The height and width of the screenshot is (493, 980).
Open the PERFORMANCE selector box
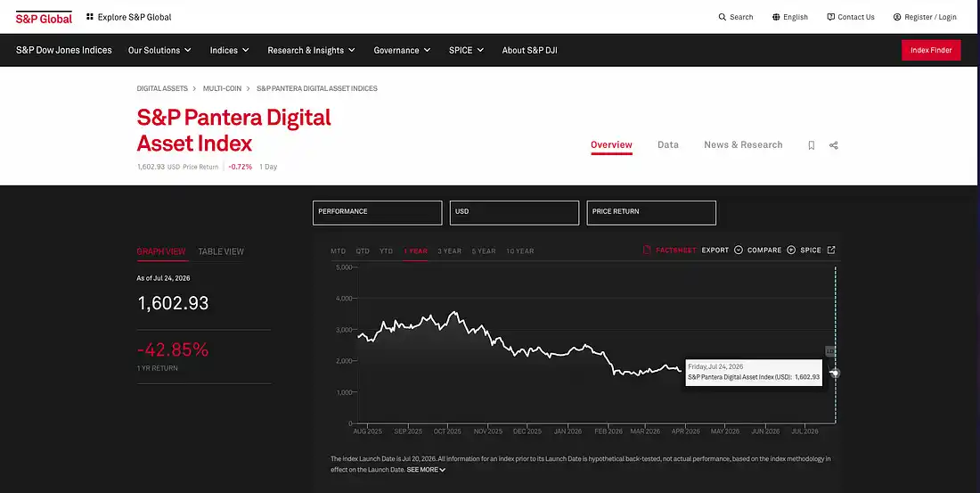378,213
